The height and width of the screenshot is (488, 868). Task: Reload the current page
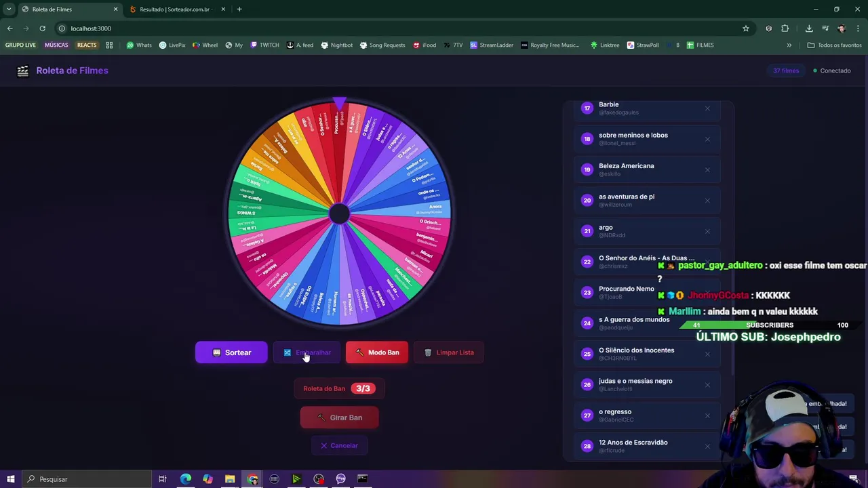tap(42, 28)
